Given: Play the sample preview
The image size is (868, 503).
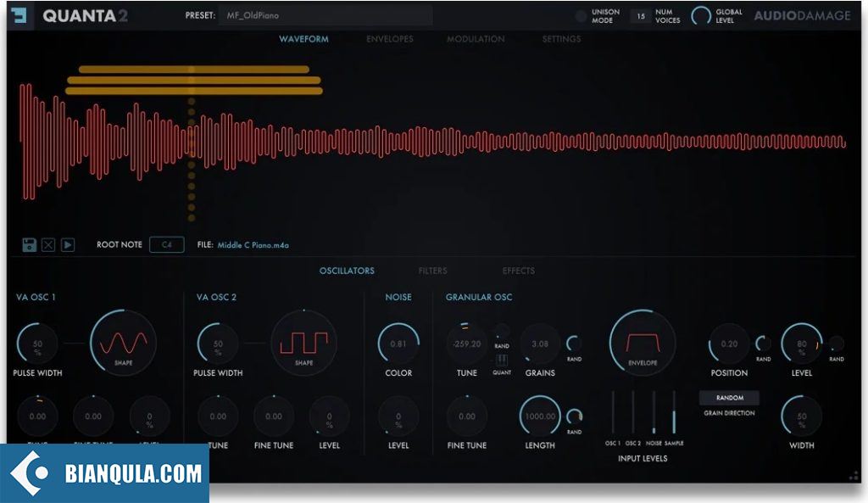Looking at the screenshot, I should click(x=68, y=244).
